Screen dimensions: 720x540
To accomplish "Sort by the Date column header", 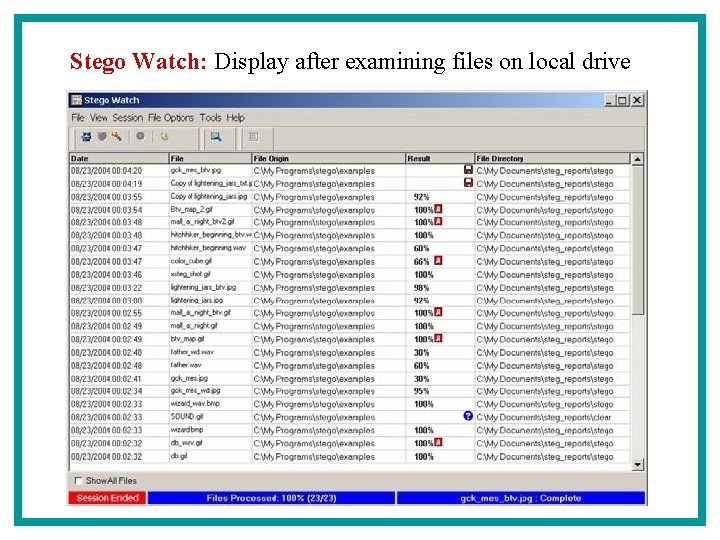I will [119, 158].
